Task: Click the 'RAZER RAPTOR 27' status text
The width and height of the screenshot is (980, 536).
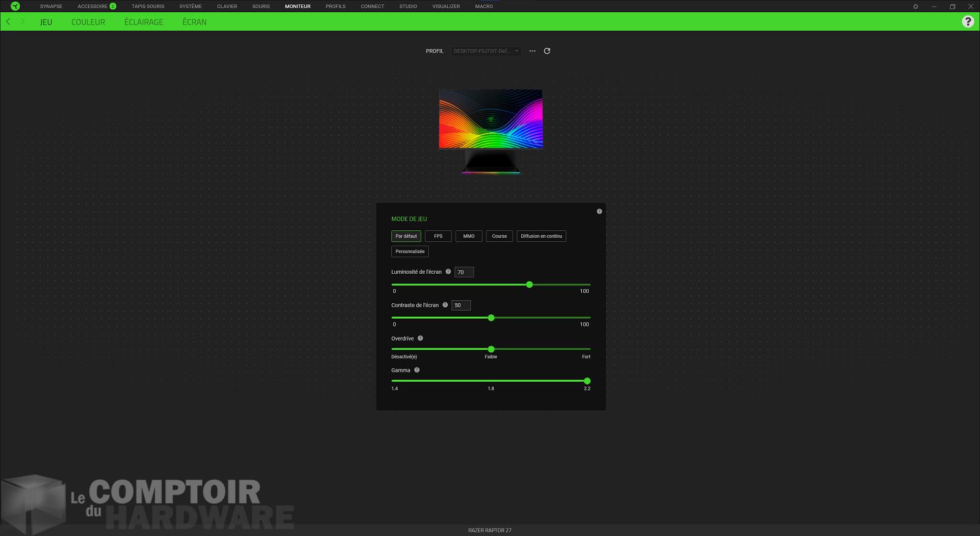Action: pos(490,530)
